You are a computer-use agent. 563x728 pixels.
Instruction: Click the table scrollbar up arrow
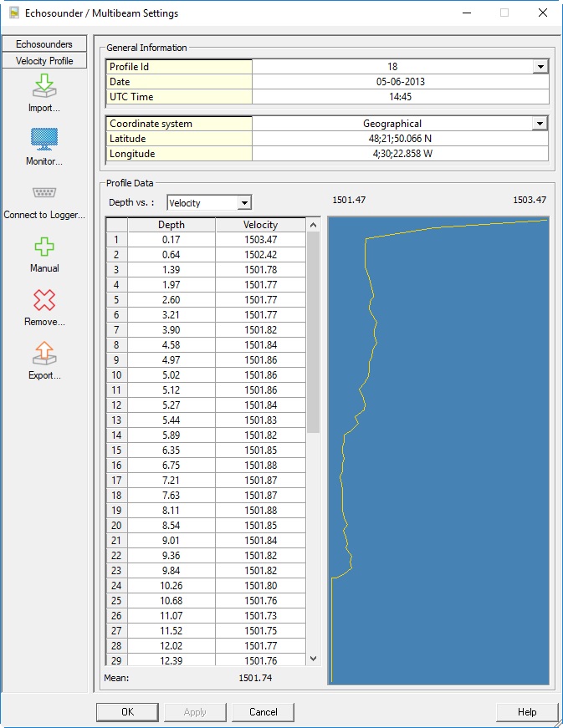click(x=314, y=225)
